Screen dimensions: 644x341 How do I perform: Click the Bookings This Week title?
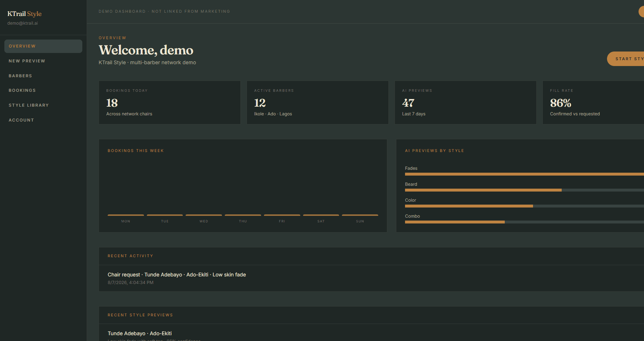click(x=136, y=151)
